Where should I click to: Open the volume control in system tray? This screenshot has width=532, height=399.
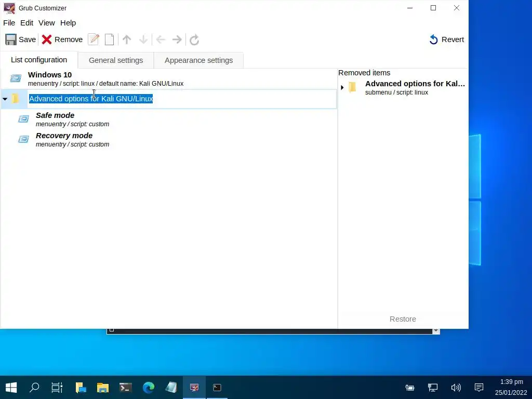[x=456, y=388]
